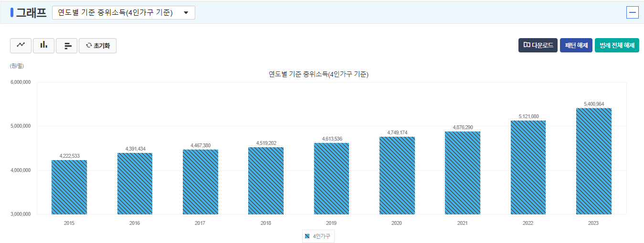
Task: Click the 2015 x-axis year label
Action: 69,223
